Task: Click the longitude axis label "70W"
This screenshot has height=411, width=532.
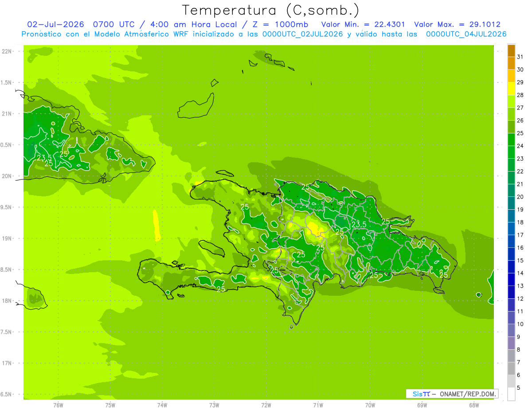Action: click(x=370, y=405)
